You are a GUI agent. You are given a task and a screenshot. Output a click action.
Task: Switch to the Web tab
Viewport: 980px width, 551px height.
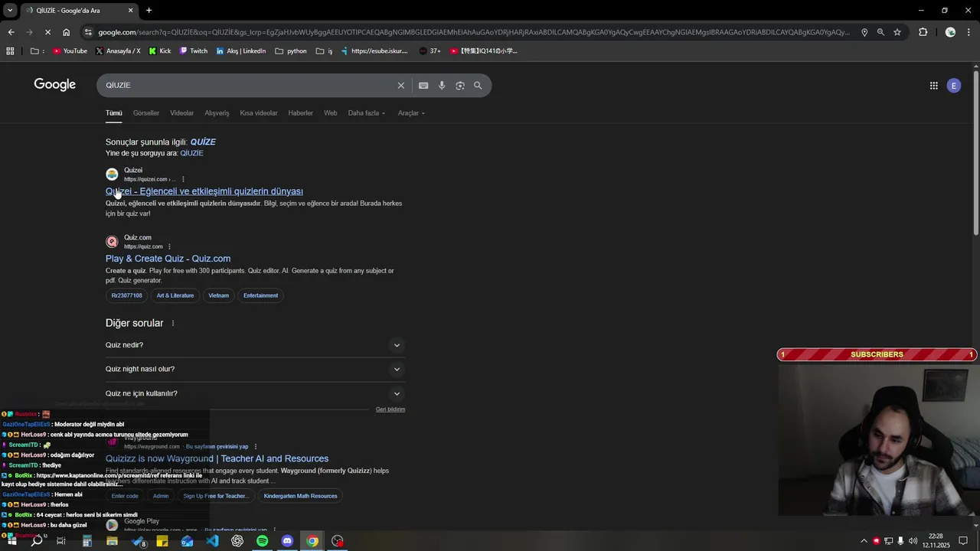click(x=330, y=113)
